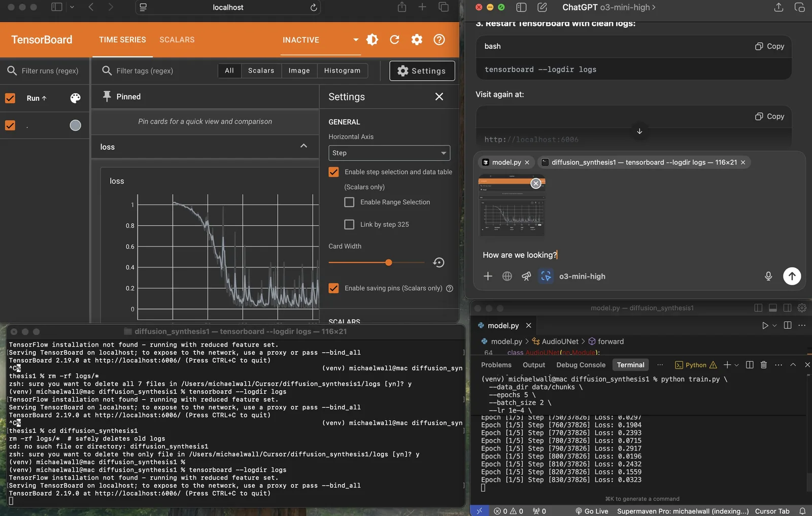Screen dimensions: 812x516
Task: Uncheck Enable saving pins checkbox
Action: [x=333, y=288]
